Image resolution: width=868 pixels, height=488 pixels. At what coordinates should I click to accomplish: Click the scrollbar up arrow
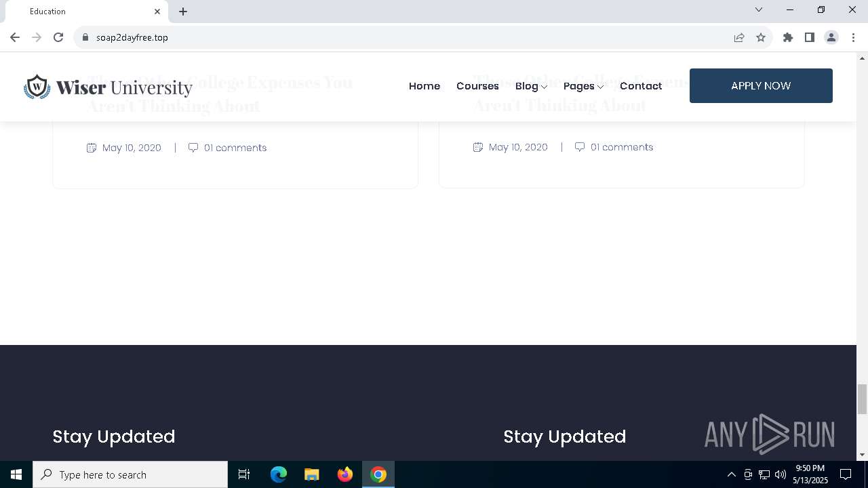click(x=862, y=58)
